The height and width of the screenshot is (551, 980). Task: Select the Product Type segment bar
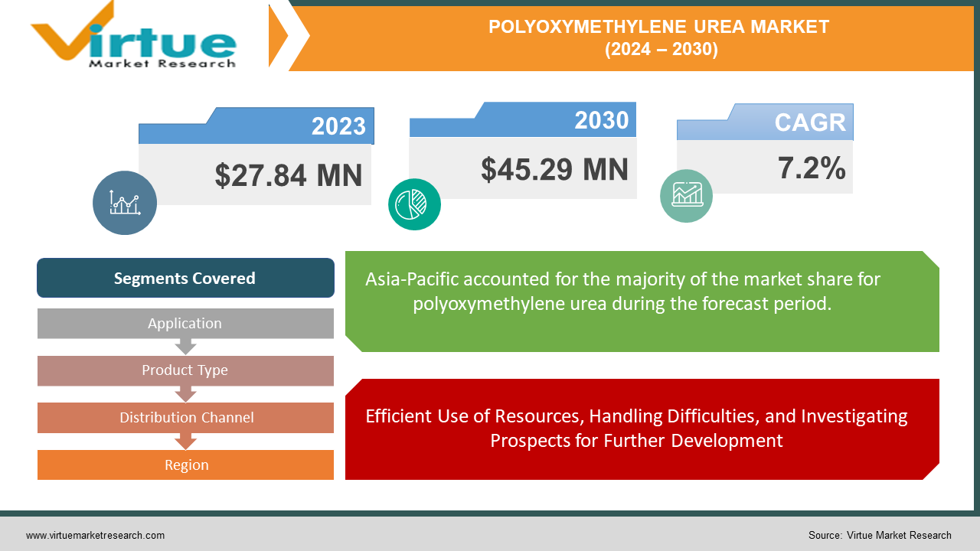point(185,370)
